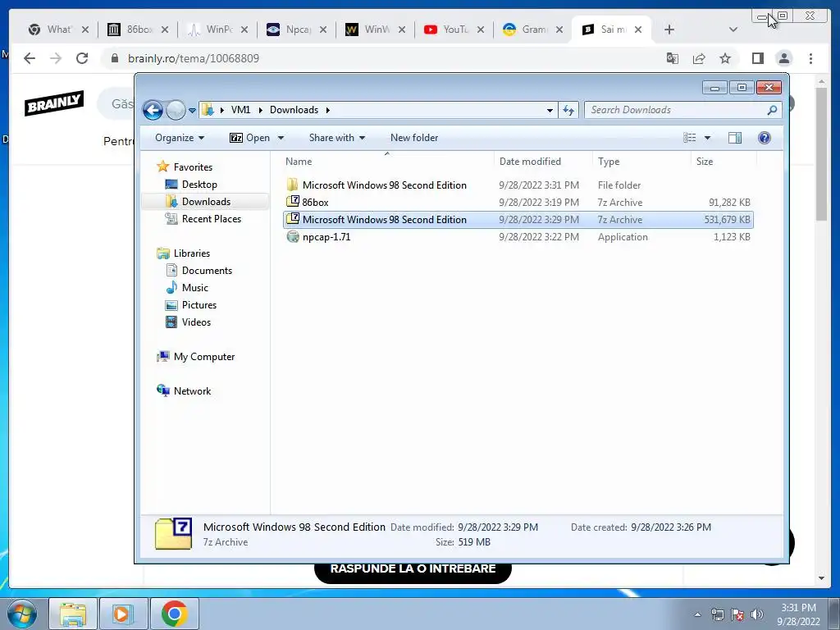Open Music library
Viewport: 840px width, 630px height.
click(195, 288)
